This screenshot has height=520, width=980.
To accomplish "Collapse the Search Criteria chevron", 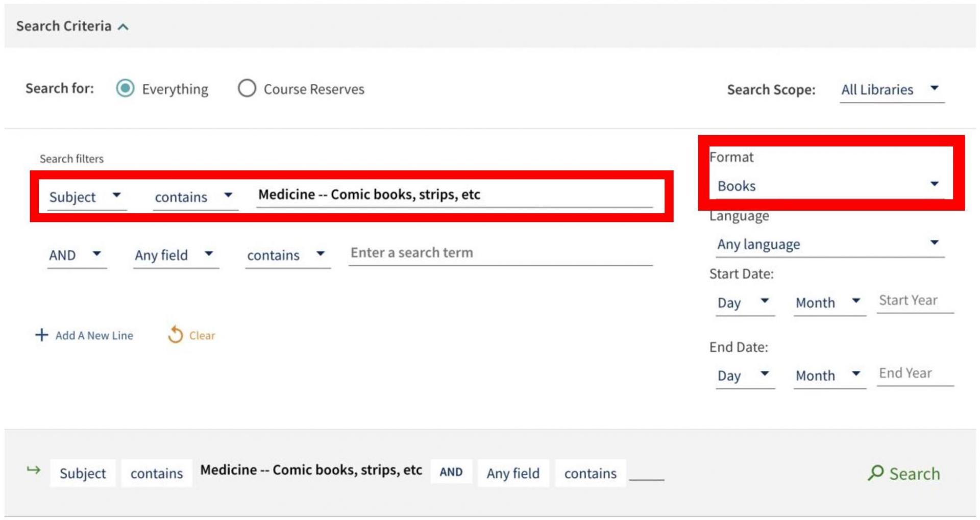I will (x=123, y=27).
